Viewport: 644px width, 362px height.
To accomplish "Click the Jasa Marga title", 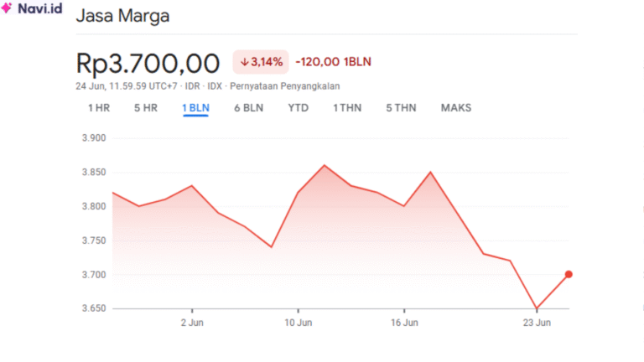I will point(122,16).
